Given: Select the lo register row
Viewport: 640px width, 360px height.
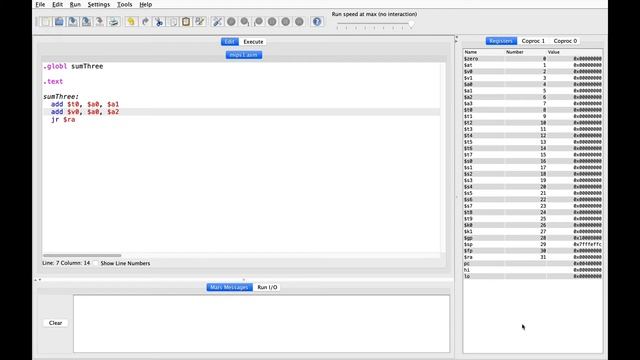Looking at the screenshot, I should tap(533, 276).
